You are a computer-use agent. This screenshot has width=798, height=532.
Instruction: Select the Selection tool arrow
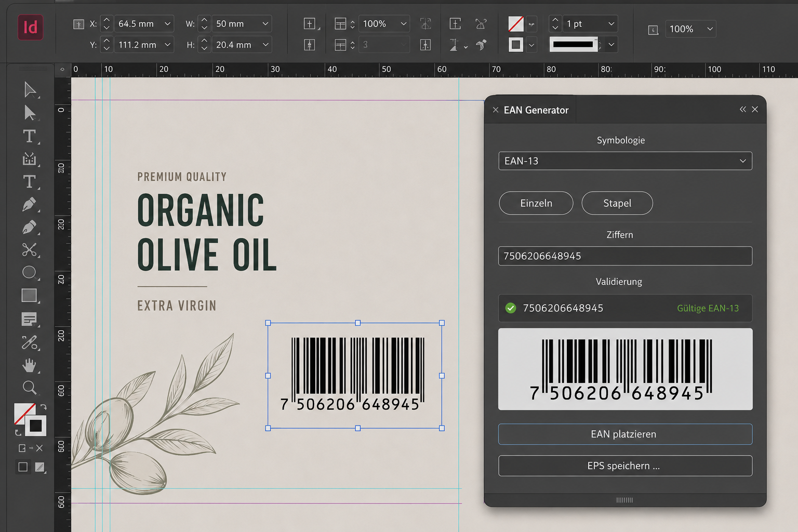[x=30, y=90]
